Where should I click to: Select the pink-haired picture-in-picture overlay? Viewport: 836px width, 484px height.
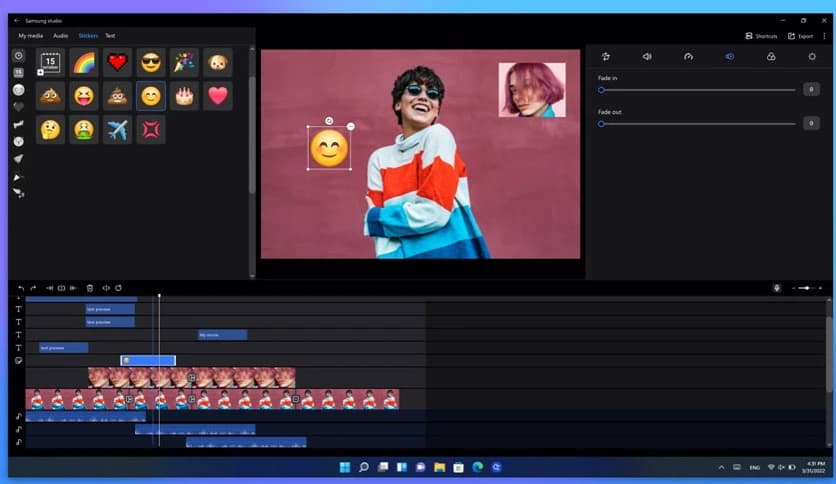532,90
